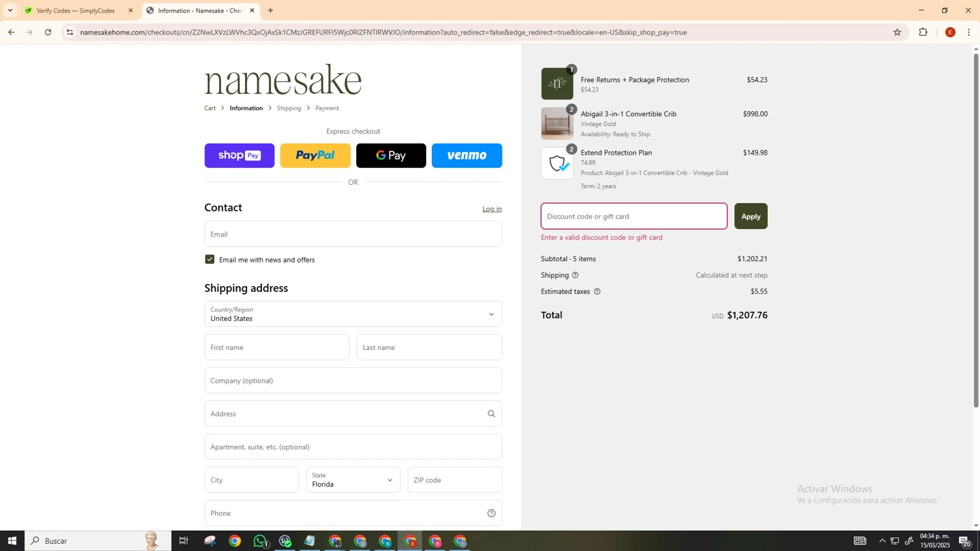Image resolution: width=980 pixels, height=551 pixels.
Task: Open the Country/Region dropdown
Action: 353,314
